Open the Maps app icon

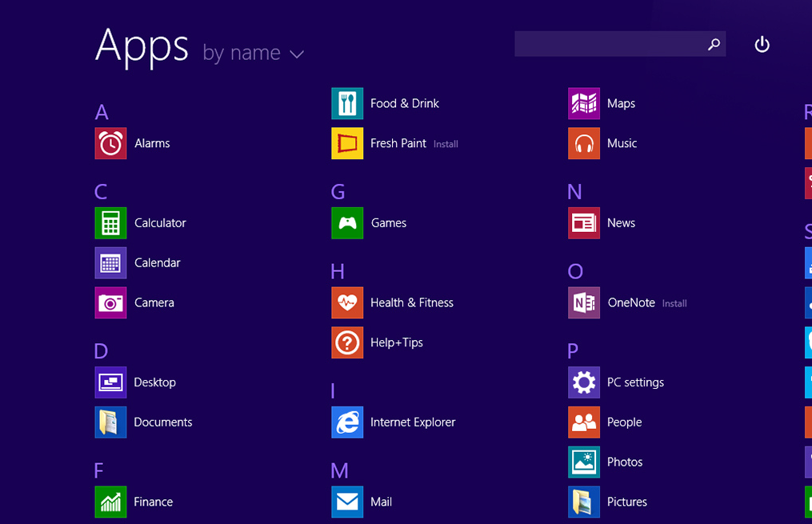584,103
